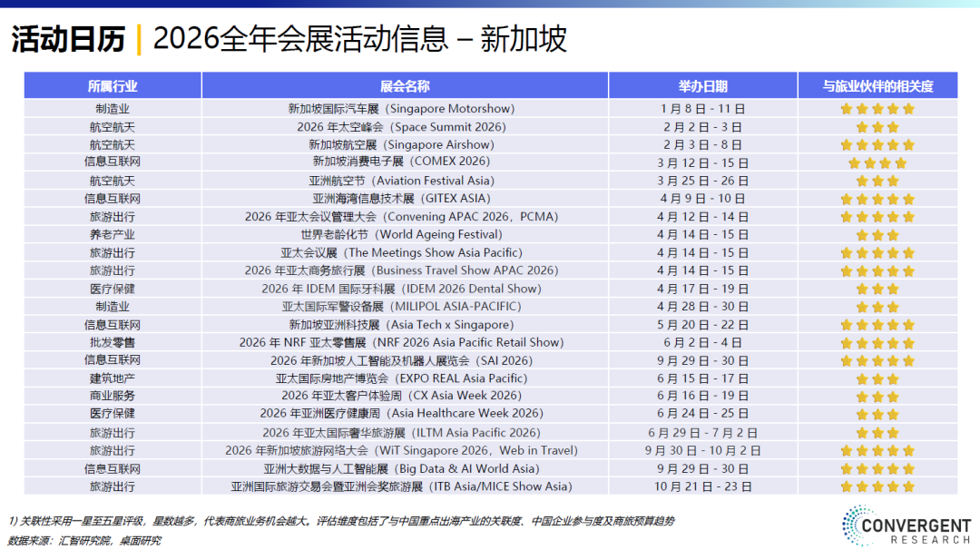Screen dimensions: 980x550
Task: Click the date 1 月 8 日 - 11 日
Action: click(x=702, y=109)
